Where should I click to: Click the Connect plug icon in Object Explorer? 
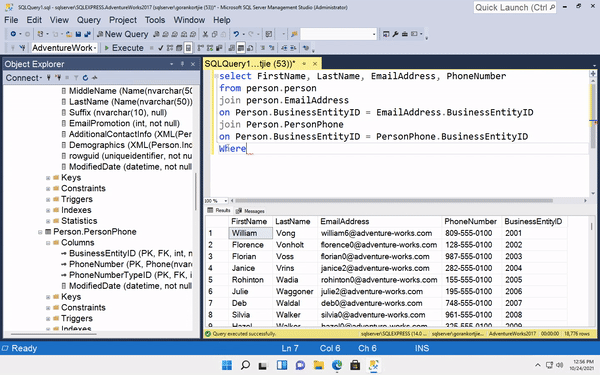click(x=49, y=78)
